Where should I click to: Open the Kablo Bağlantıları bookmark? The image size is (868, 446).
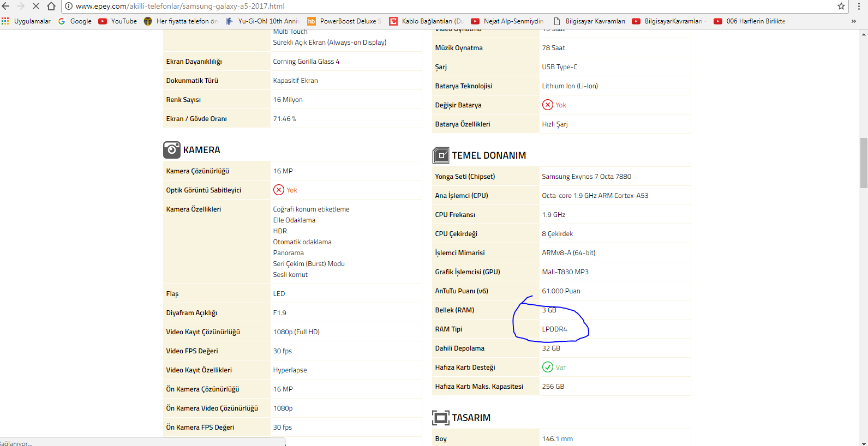[426, 21]
